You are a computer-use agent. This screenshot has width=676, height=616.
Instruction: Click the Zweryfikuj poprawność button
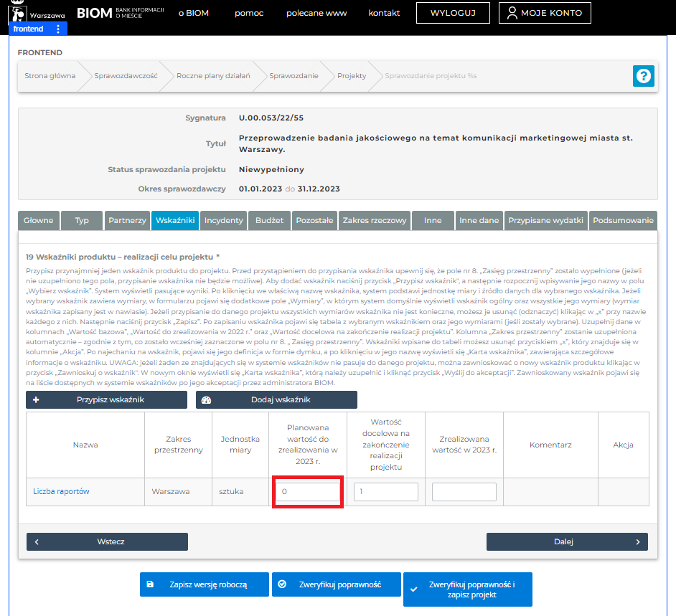[336, 584]
